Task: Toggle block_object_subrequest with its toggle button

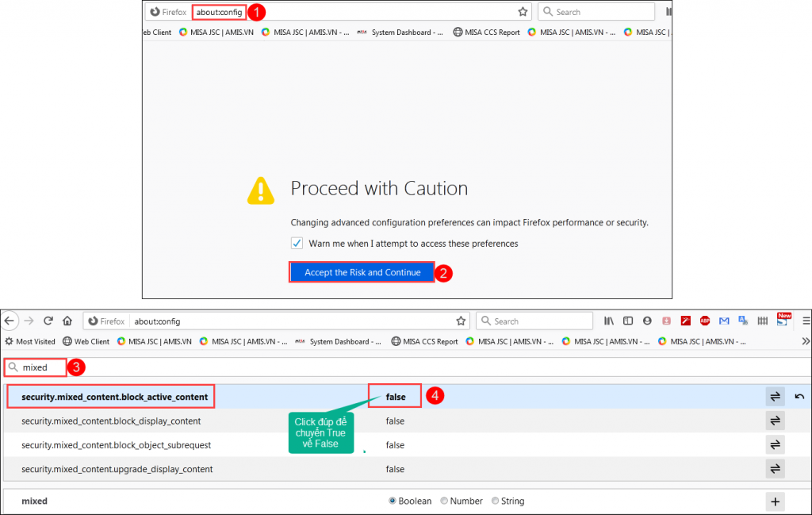Action: (x=776, y=444)
